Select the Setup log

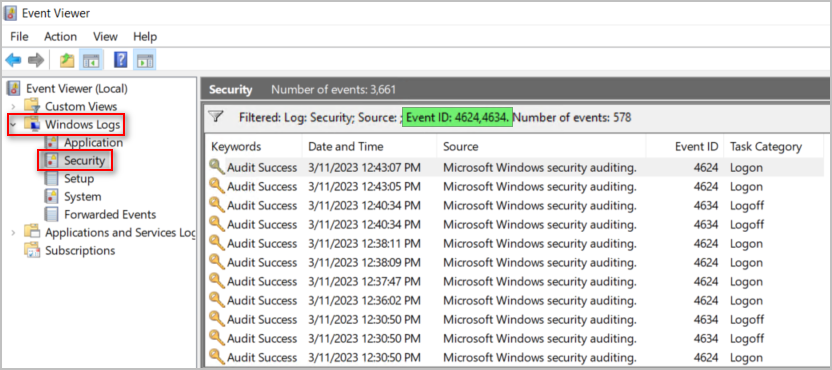(x=79, y=178)
